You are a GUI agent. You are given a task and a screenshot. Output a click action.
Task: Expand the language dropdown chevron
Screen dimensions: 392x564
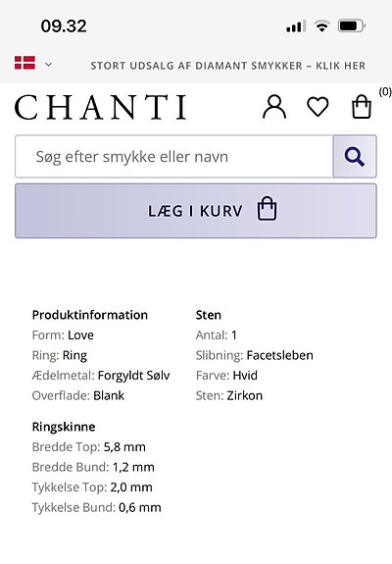coord(48,65)
